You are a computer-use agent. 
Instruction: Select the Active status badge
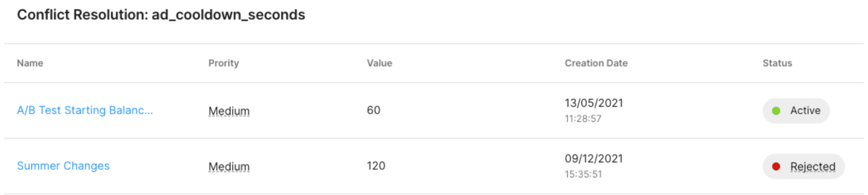[x=796, y=111]
